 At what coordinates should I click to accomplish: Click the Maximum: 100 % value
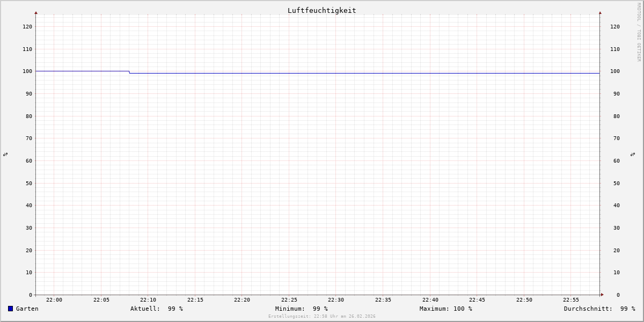coord(446,309)
